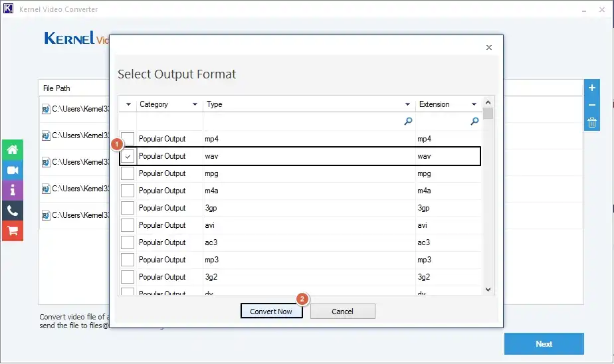Click the Home icon in the sidebar

coord(13,149)
